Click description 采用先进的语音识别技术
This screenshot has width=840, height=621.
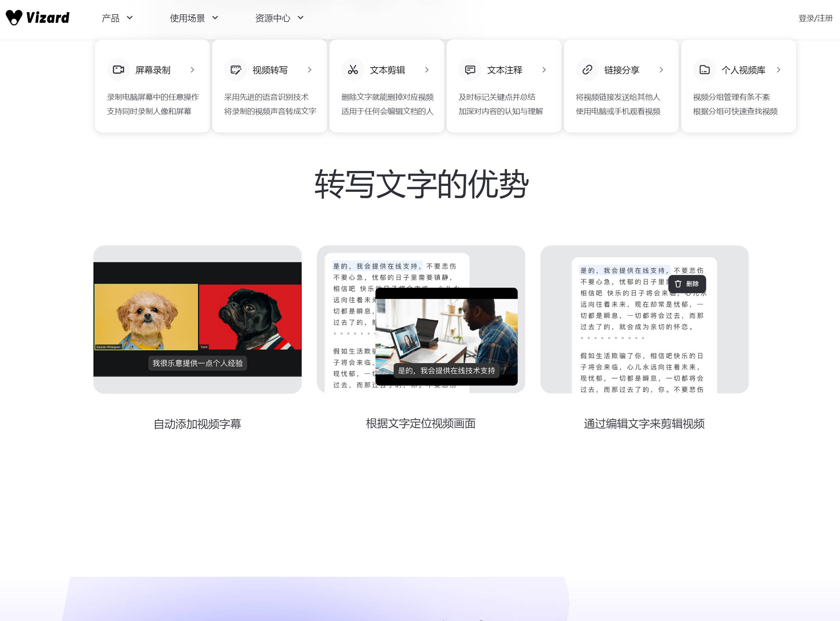tap(266, 97)
